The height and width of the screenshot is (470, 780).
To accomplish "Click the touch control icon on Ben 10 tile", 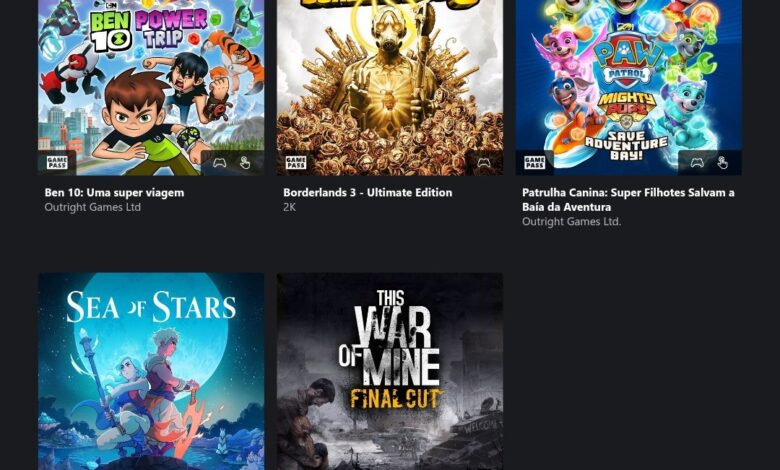I will pos(245,163).
